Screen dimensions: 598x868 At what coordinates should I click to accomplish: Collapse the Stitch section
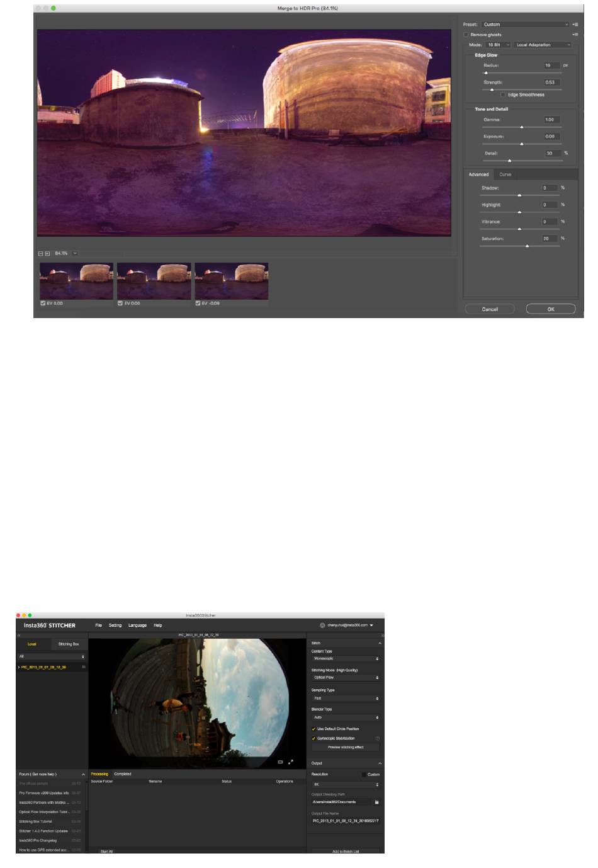(x=380, y=643)
